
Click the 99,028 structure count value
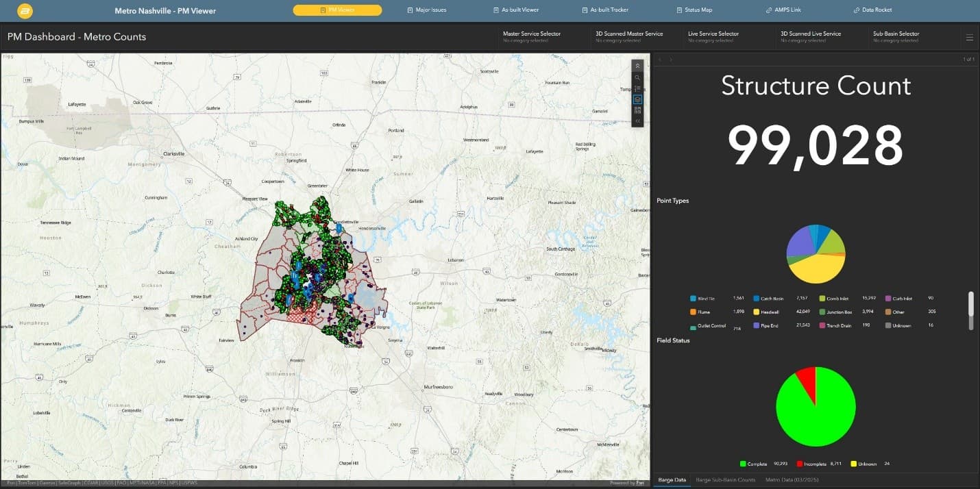[816, 146]
